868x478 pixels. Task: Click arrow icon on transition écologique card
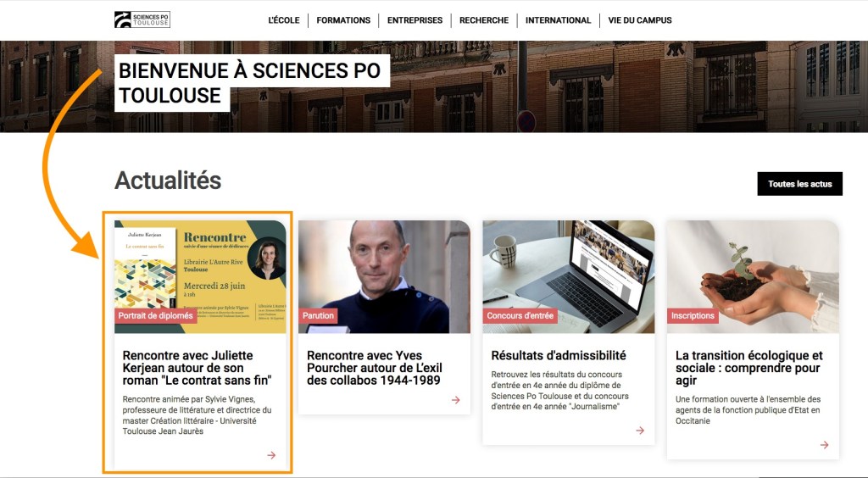tap(824, 445)
